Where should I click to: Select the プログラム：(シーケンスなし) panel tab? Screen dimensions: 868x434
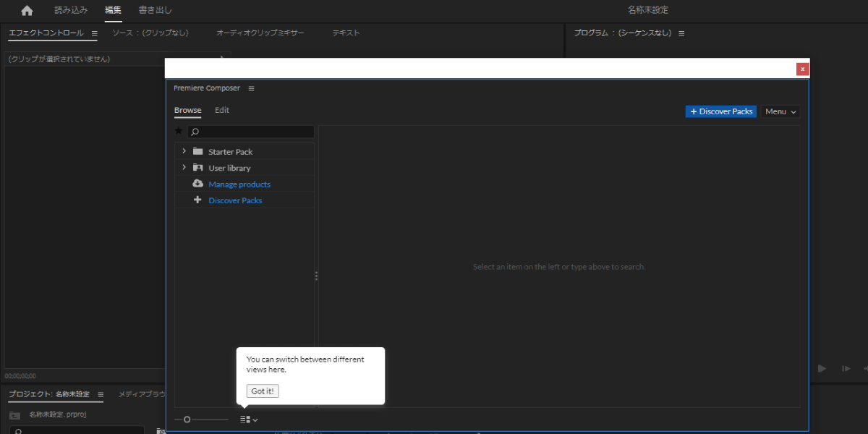point(623,33)
